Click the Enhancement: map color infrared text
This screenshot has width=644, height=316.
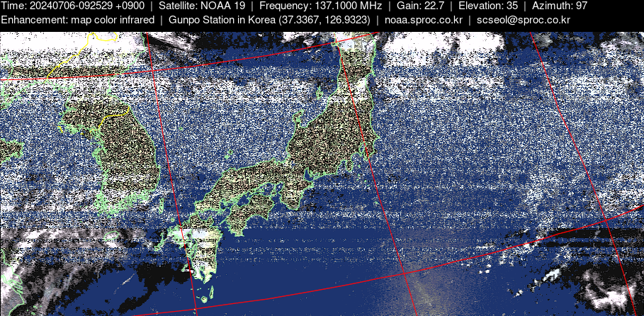tap(77, 20)
